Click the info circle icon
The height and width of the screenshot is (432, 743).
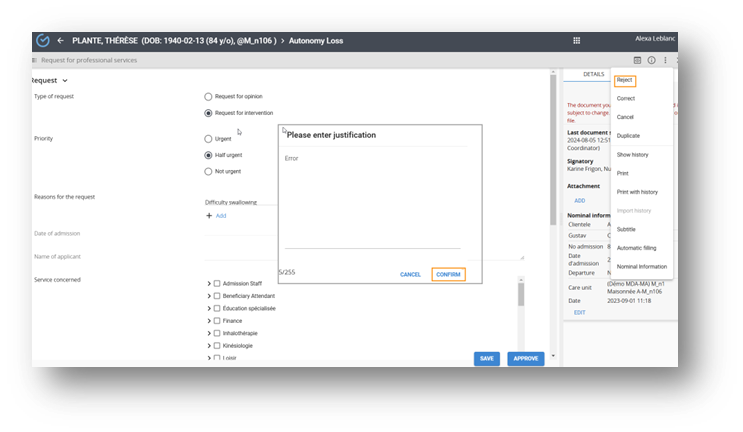click(x=652, y=60)
